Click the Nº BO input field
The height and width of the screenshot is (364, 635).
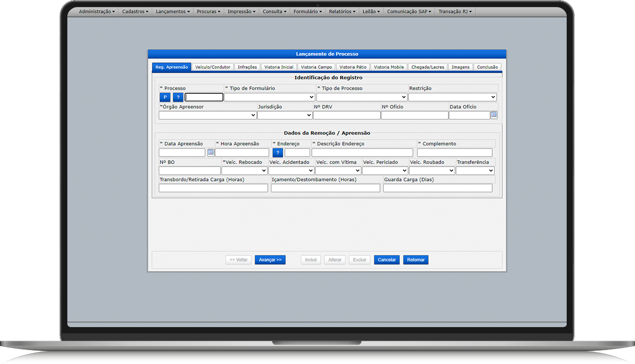pos(190,171)
